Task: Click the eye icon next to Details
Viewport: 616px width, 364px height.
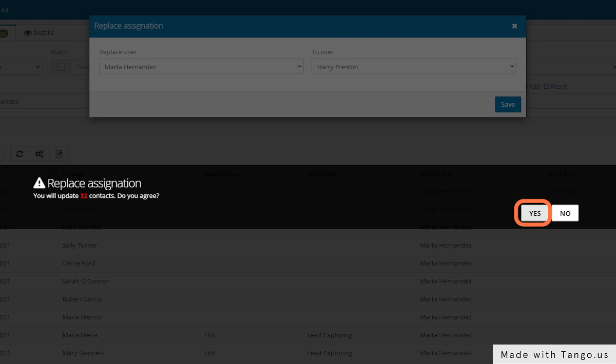Action: tap(27, 32)
